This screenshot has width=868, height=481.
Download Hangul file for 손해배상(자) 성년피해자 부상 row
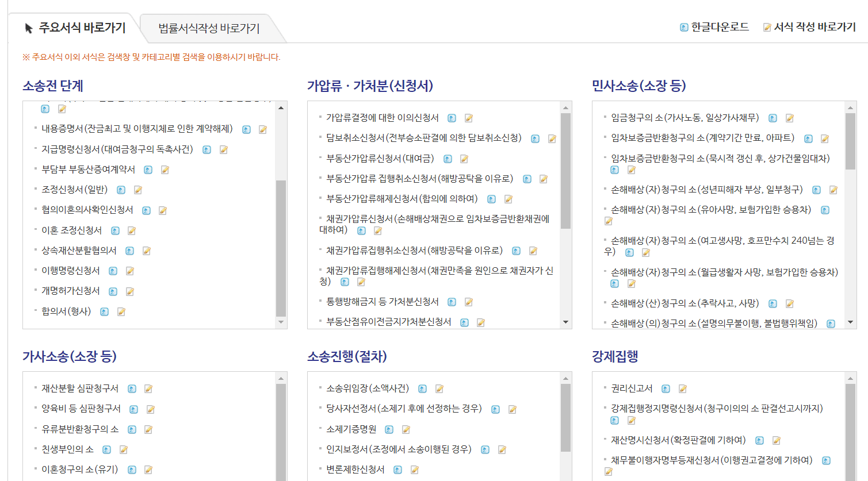(x=817, y=190)
